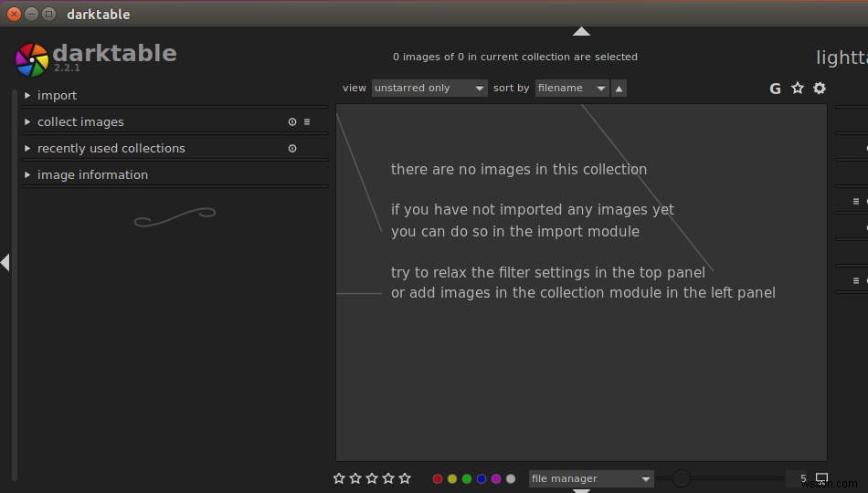This screenshot has height=493, width=868.
Task: Apply the green color label
Action: click(467, 478)
